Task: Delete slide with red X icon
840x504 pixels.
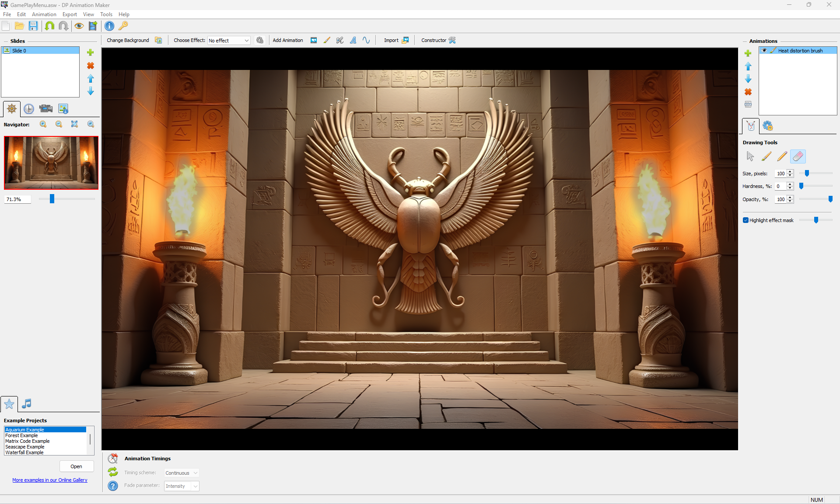Action: point(91,66)
